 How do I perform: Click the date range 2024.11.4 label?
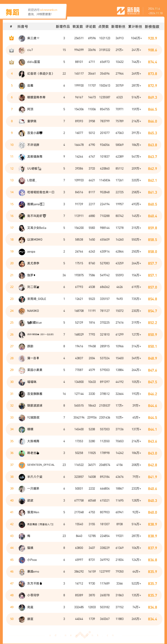[154, 9]
